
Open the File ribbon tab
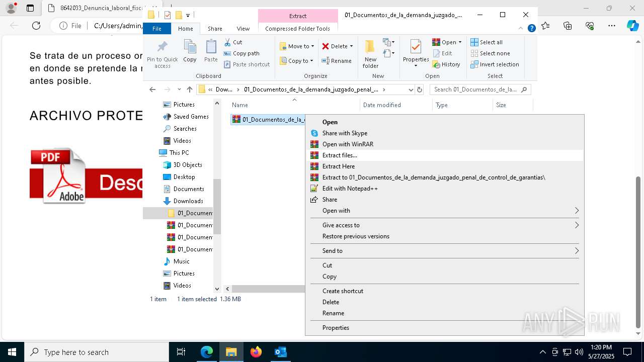coord(157,29)
